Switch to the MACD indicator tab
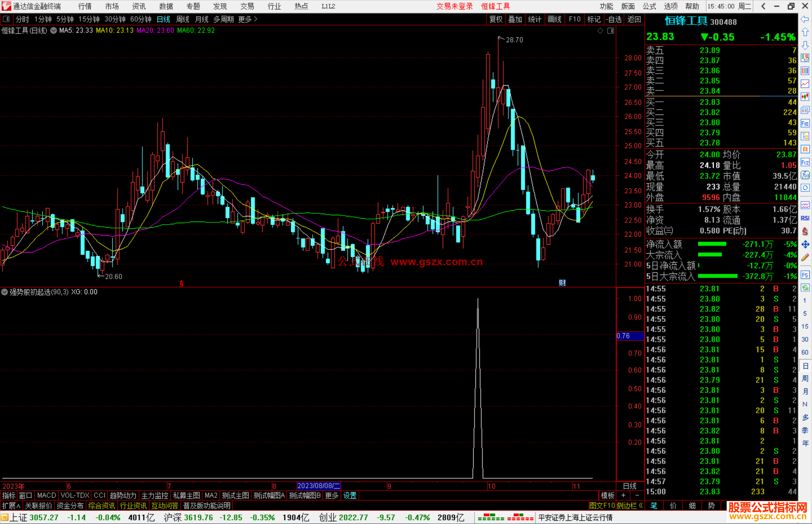The height and width of the screenshot is (524, 812). click(46, 495)
